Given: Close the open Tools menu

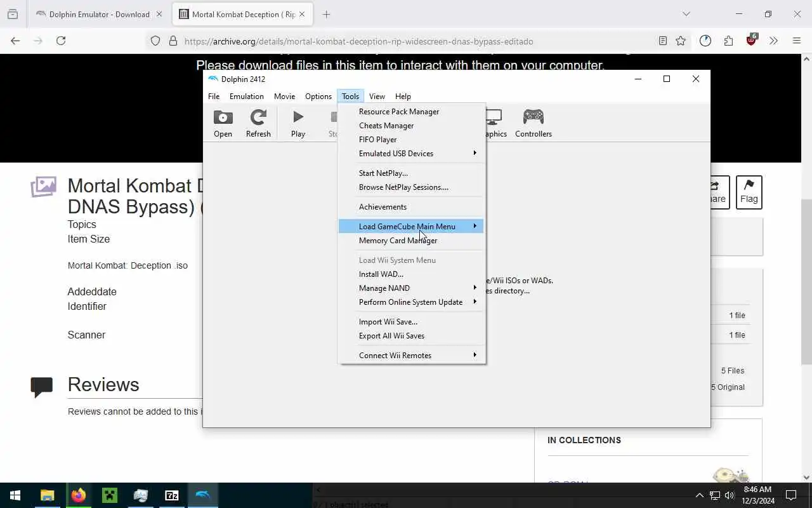Looking at the screenshot, I should tap(350, 97).
